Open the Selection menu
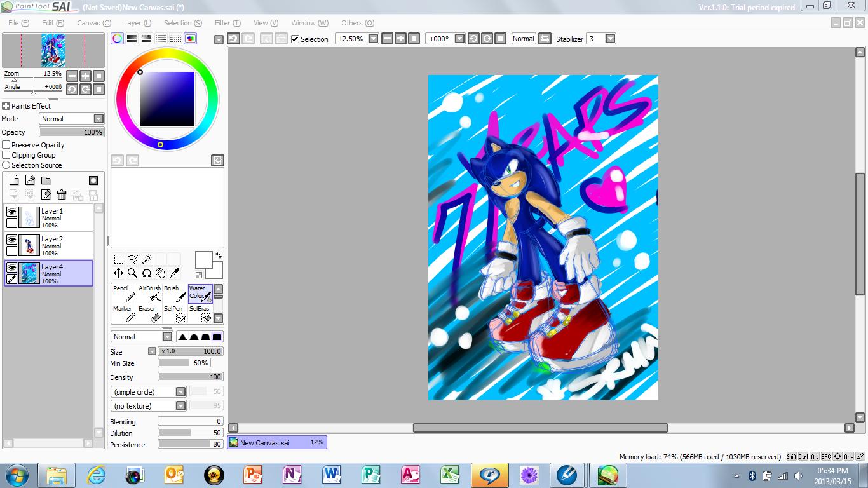 pyautogui.click(x=183, y=23)
